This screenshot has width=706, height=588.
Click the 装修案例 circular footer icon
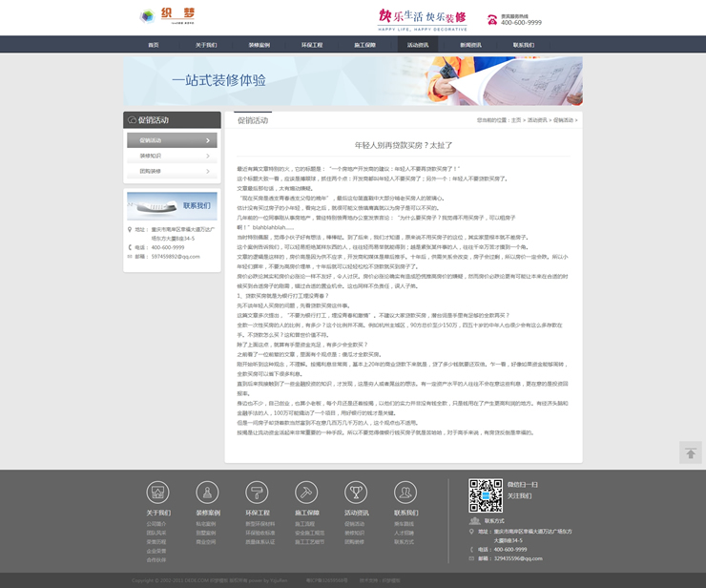point(207,493)
